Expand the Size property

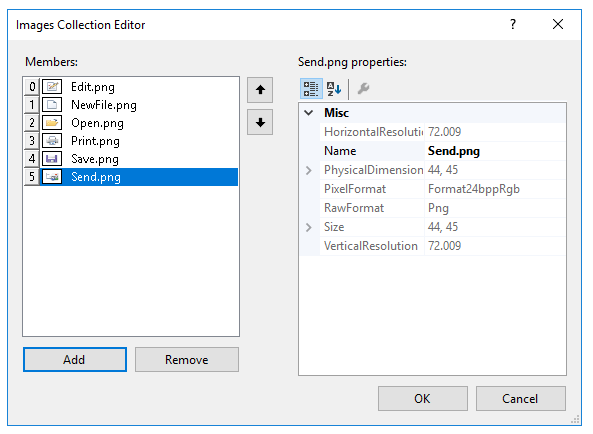point(309,227)
